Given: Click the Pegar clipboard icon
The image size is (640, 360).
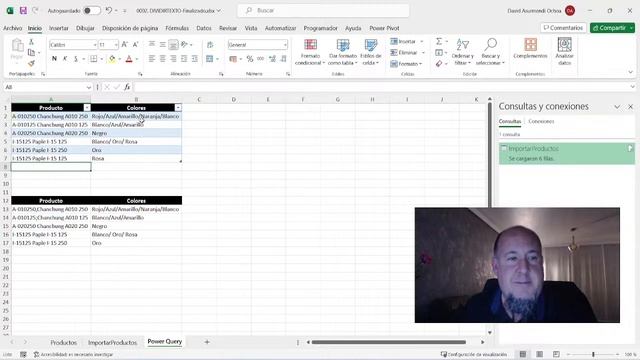Looking at the screenshot, I should (17, 45).
